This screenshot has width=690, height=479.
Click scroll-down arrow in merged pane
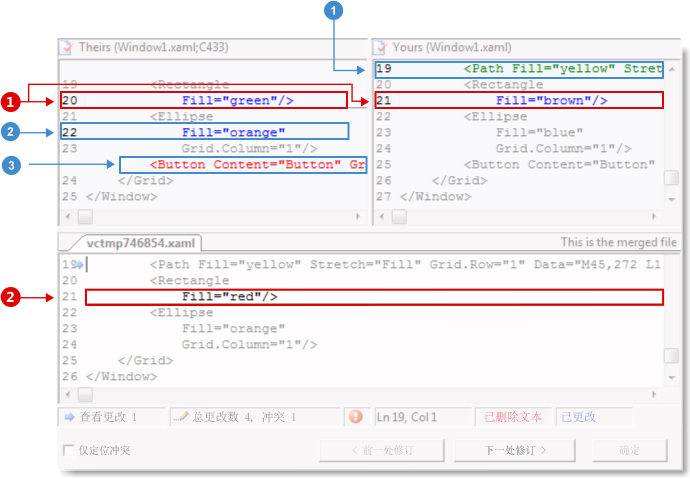[672, 377]
